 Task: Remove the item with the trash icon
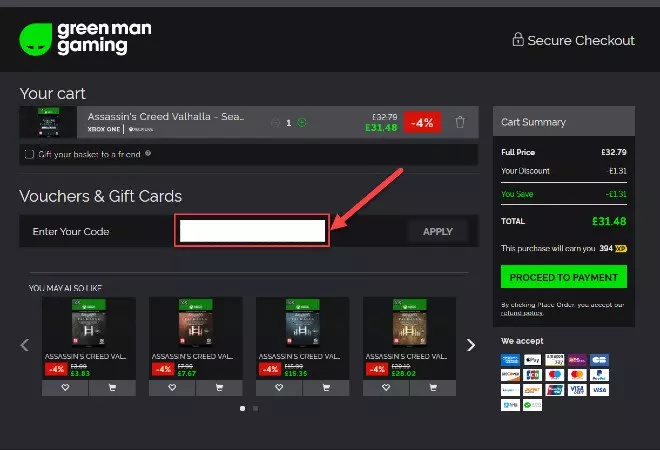pos(460,122)
